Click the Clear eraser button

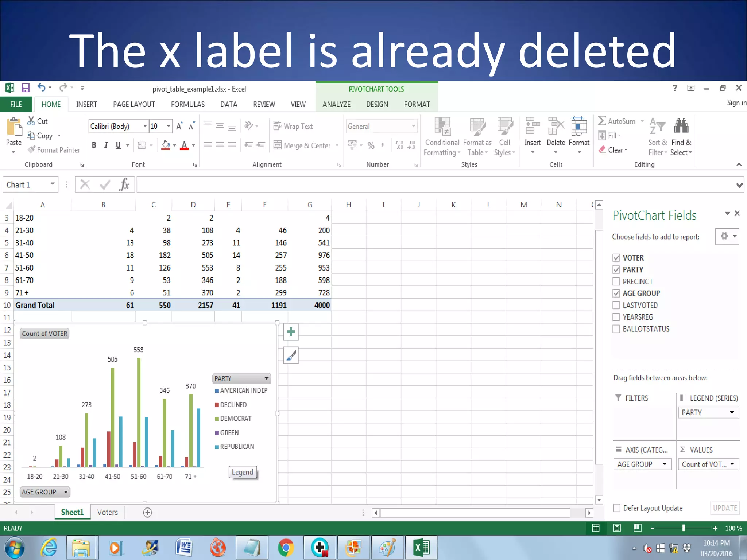(x=613, y=150)
